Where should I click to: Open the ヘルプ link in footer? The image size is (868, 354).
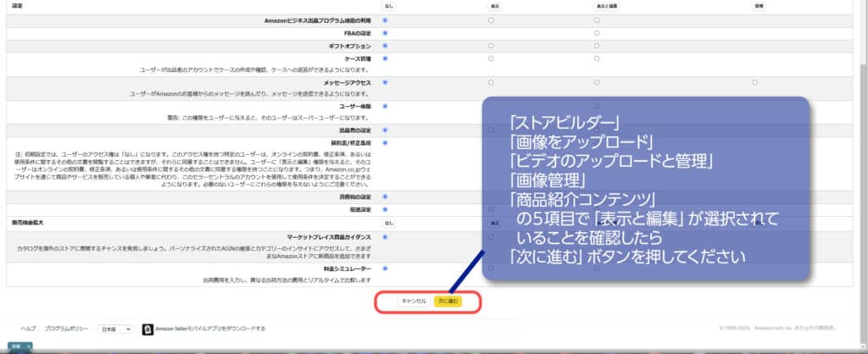28,328
